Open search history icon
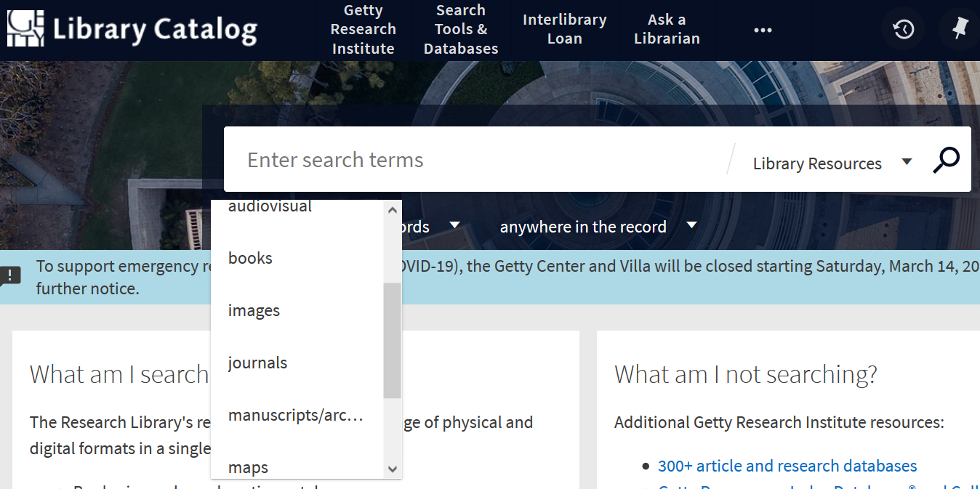Screen dimensions: 980x489 903,30
